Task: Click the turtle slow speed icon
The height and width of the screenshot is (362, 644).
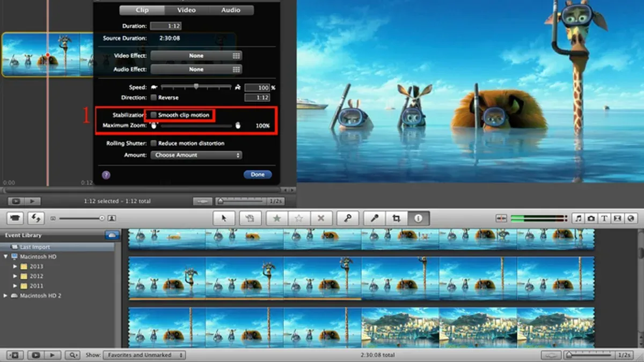Action: click(155, 87)
